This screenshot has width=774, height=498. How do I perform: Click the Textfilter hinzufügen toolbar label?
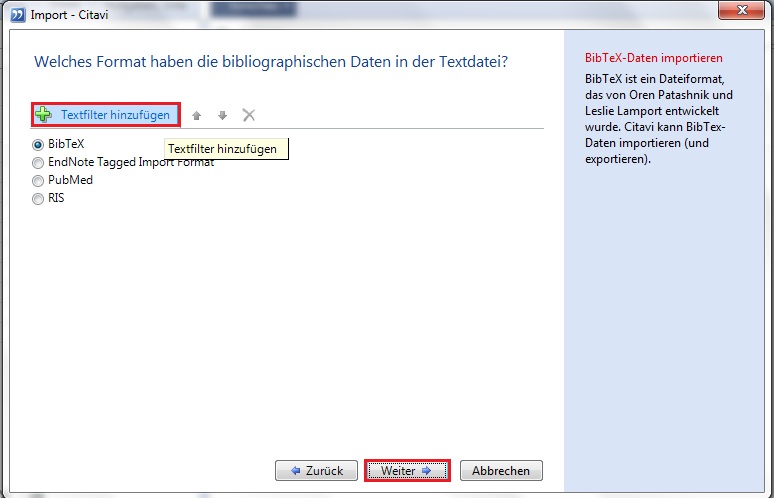pyautogui.click(x=115, y=115)
